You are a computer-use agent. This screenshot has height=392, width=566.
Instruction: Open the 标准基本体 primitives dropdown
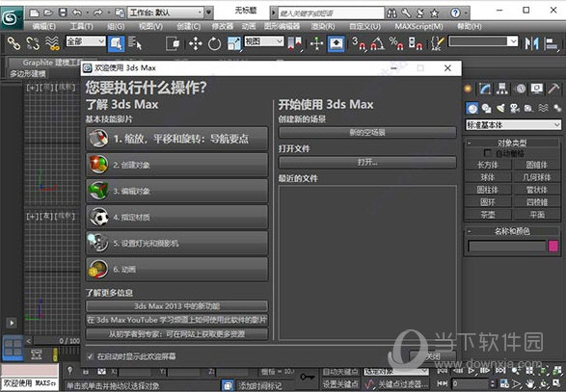tap(513, 125)
